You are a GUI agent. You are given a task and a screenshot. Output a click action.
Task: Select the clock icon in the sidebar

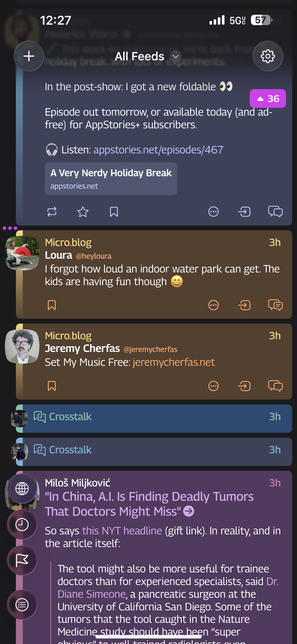[x=22, y=524]
